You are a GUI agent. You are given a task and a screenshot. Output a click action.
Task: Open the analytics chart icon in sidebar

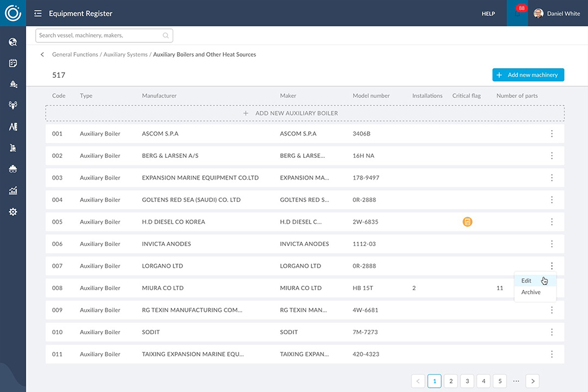tap(13, 191)
